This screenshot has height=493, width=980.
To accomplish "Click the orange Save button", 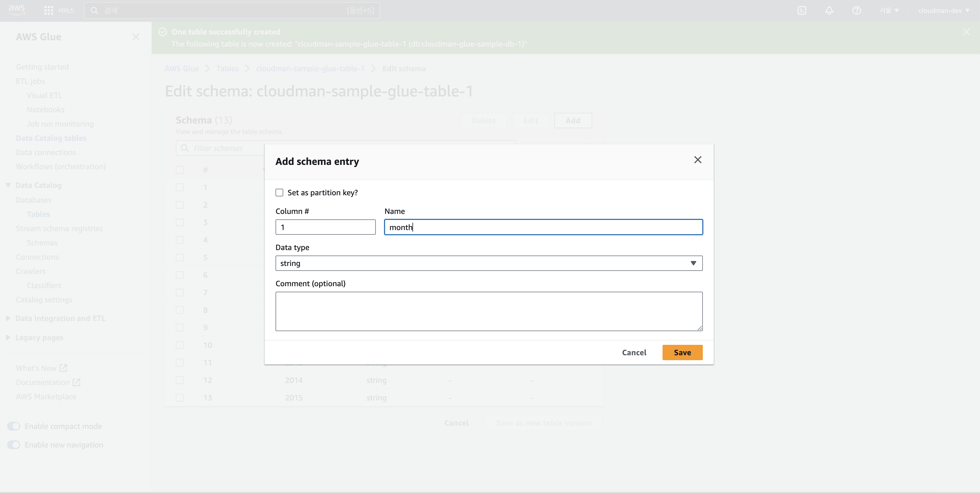I will tap(682, 352).
